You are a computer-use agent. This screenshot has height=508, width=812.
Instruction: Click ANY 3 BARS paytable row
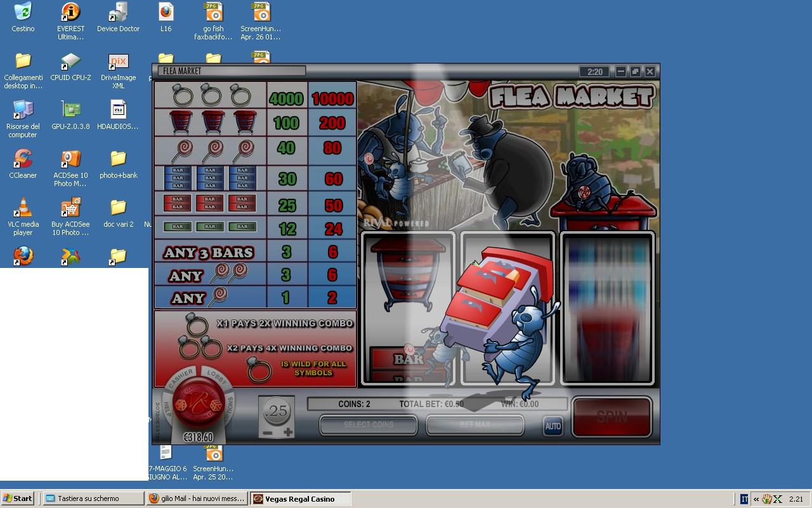point(254,252)
